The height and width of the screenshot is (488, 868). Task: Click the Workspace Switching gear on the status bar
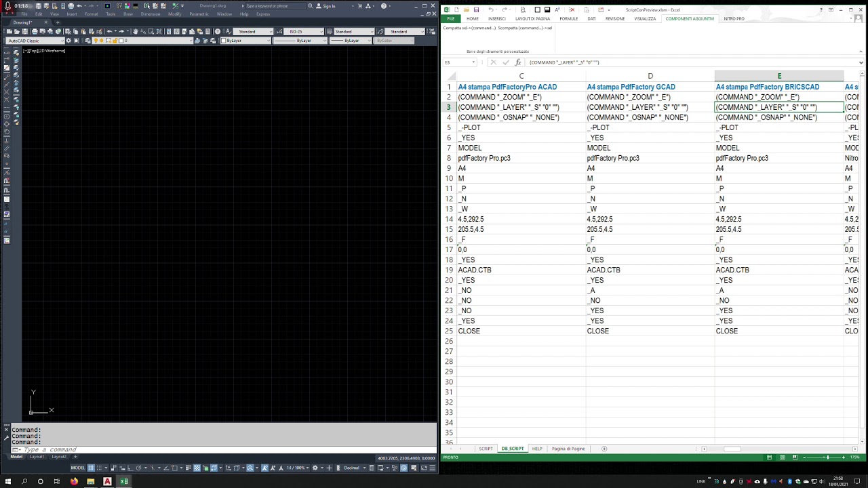tap(315, 468)
